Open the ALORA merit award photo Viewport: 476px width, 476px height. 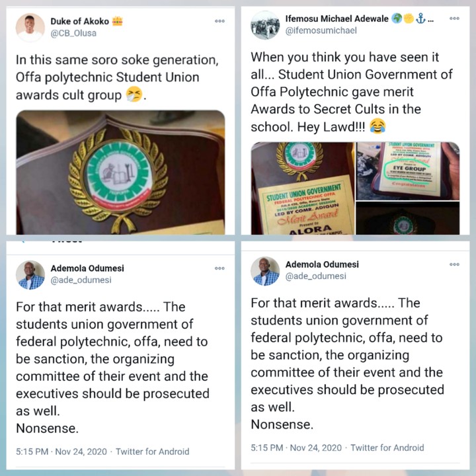[303, 188]
